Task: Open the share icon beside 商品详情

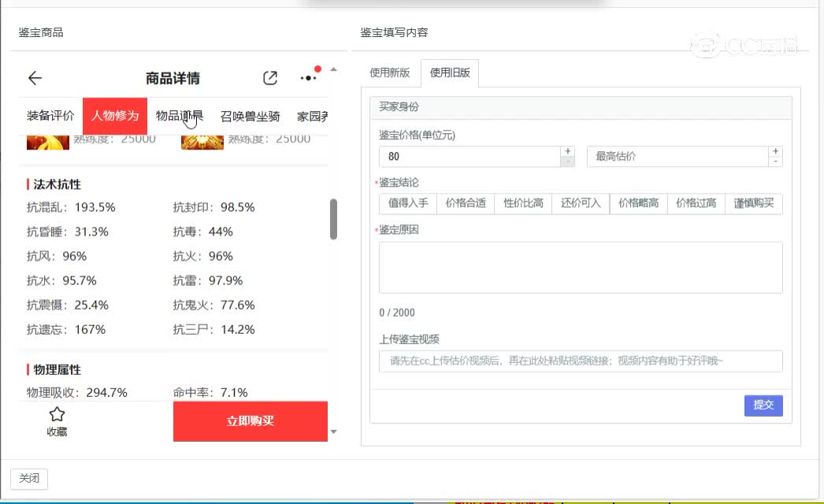Action: pyautogui.click(x=270, y=78)
